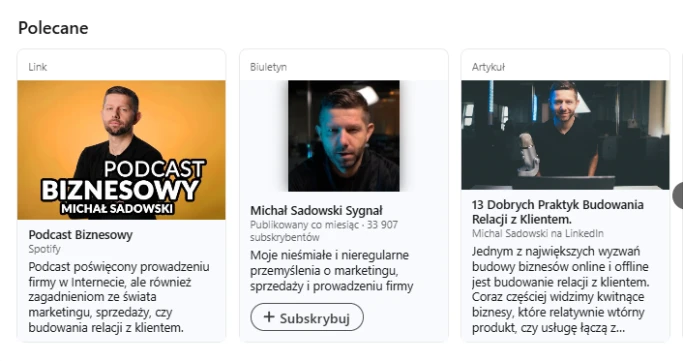Click the 33 907 subskrybentów text
Viewport: 683px width, 361px height.
point(324,231)
